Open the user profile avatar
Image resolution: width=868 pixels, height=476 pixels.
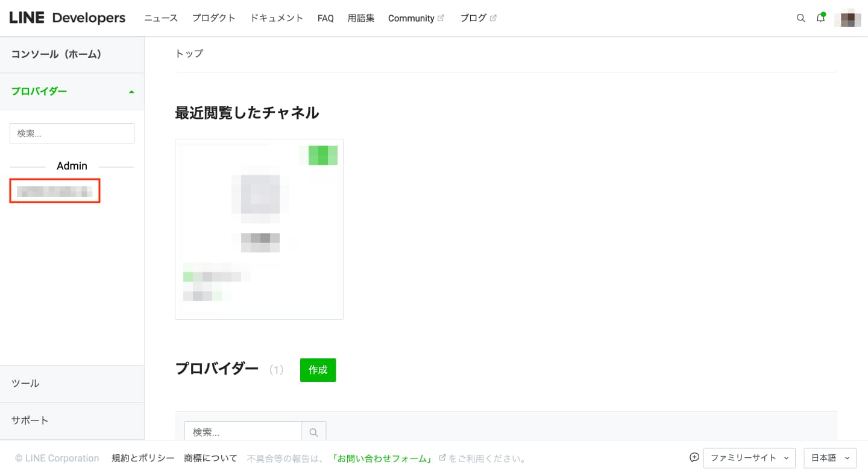point(848,18)
